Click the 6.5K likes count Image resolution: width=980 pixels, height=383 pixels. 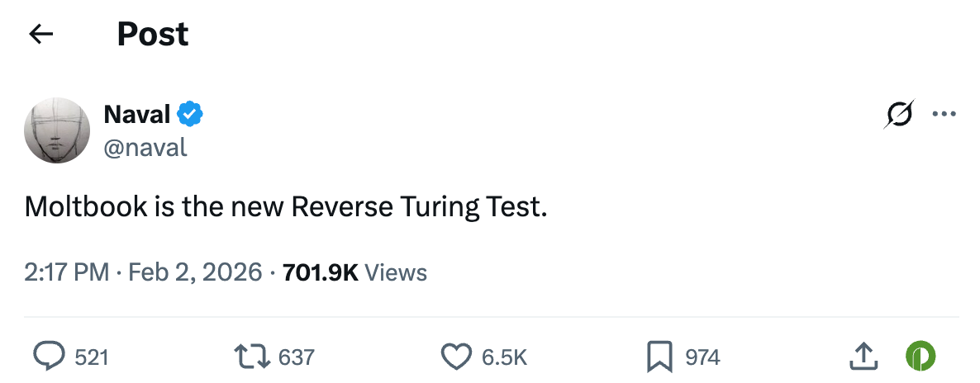(504, 357)
